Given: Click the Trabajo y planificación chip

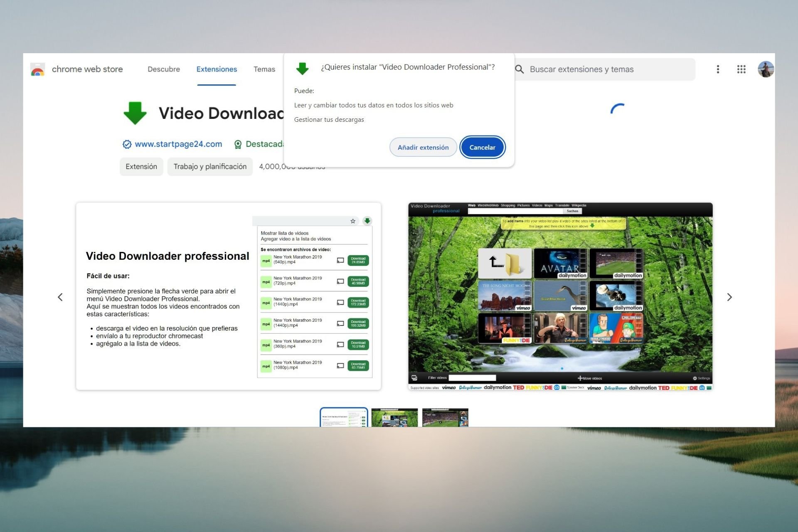Looking at the screenshot, I should 210,167.
